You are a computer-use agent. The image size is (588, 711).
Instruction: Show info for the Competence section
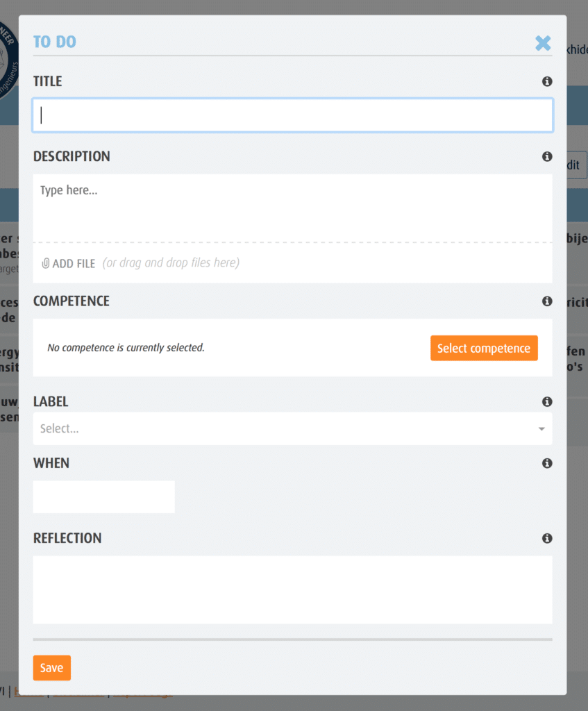pos(547,301)
